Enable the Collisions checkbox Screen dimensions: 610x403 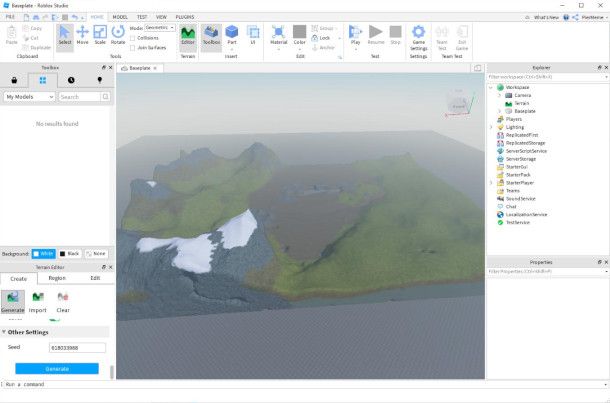click(133, 38)
